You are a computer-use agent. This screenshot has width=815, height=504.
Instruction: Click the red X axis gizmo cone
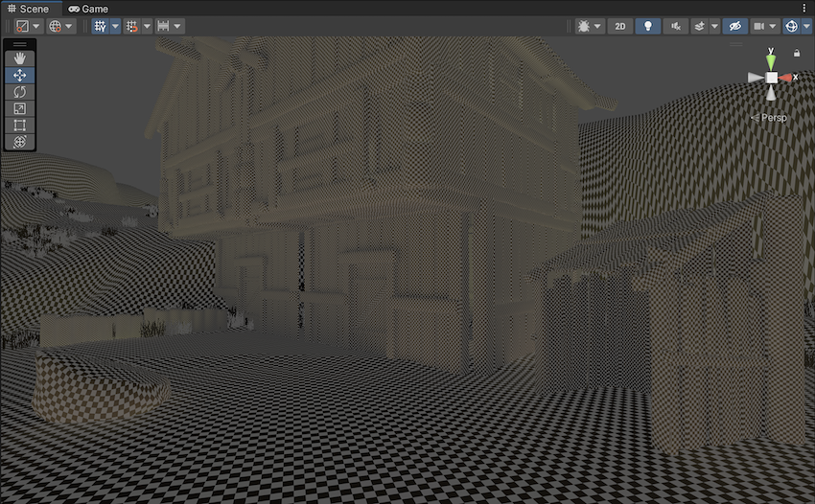787,78
